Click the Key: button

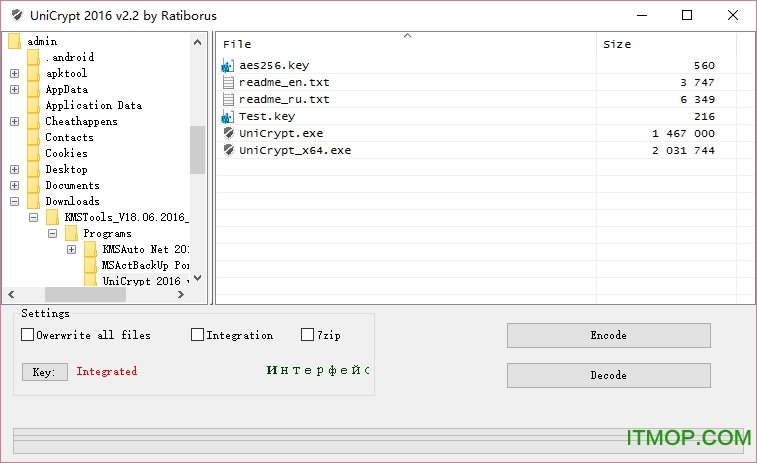pos(44,372)
